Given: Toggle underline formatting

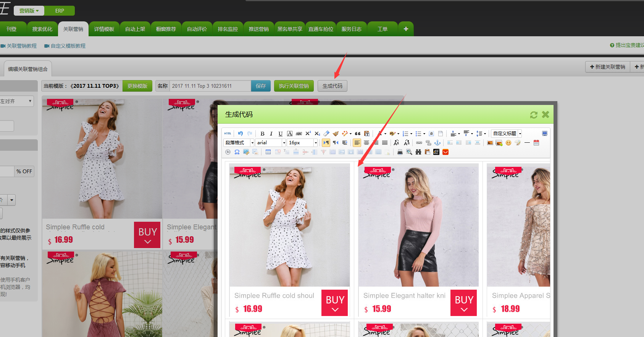Looking at the screenshot, I should [x=281, y=134].
